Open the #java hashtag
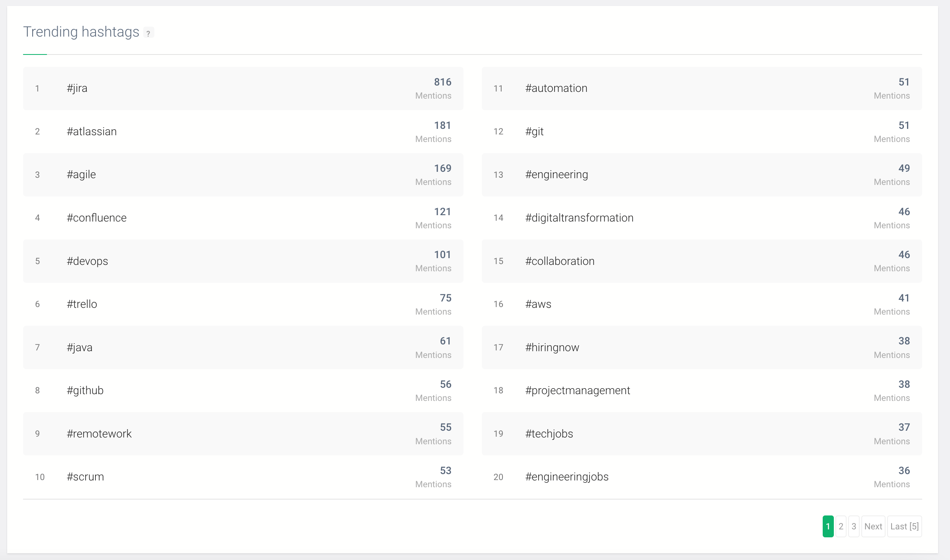This screenshot has width=950, height=560. 80,348
